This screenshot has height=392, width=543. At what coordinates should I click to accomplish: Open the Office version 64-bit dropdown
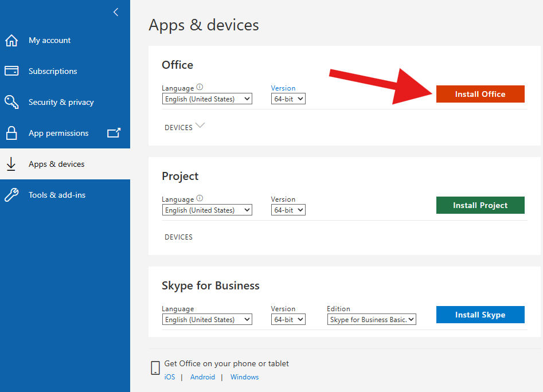[x=288, y=99]
